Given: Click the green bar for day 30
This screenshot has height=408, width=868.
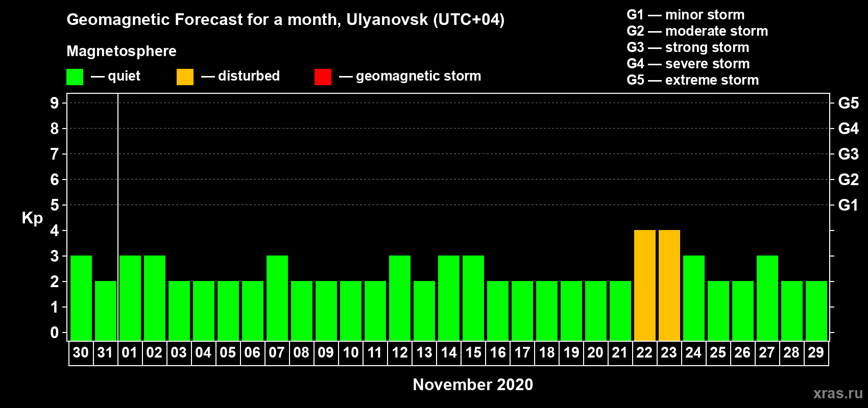Looking at the screenshot, I should [x=81, y=298].
